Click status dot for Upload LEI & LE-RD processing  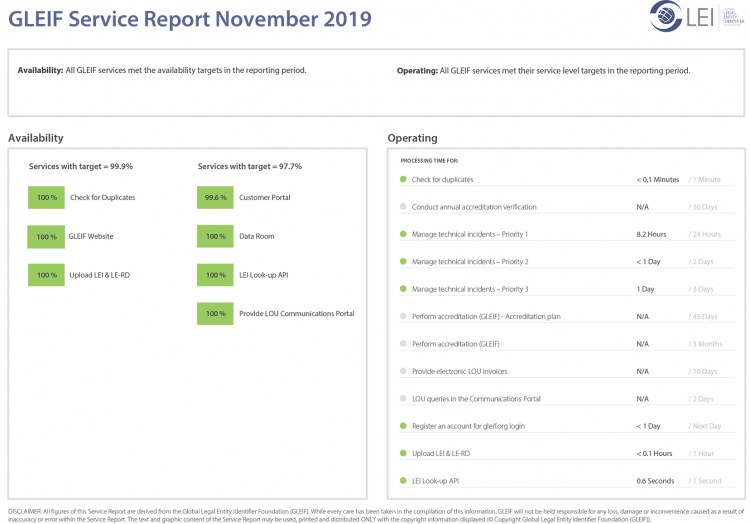403,453
